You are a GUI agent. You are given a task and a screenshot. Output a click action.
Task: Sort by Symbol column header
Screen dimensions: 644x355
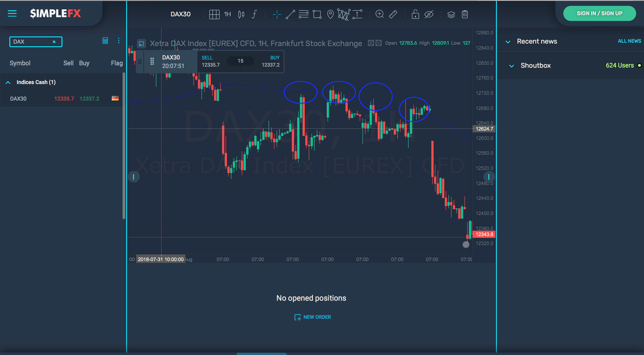point(20,63)
